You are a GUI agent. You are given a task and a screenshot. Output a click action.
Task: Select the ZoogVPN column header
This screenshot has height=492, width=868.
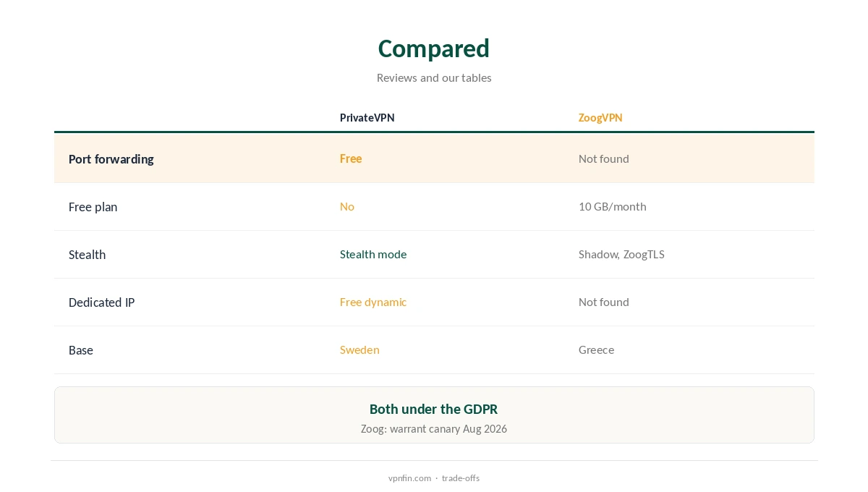coord(600,117)
